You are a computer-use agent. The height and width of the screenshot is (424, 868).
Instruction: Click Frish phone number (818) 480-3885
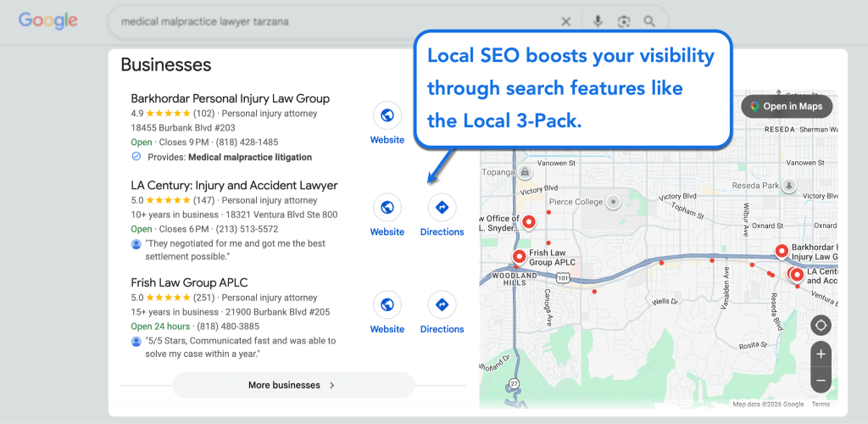[x=228, y=326]
